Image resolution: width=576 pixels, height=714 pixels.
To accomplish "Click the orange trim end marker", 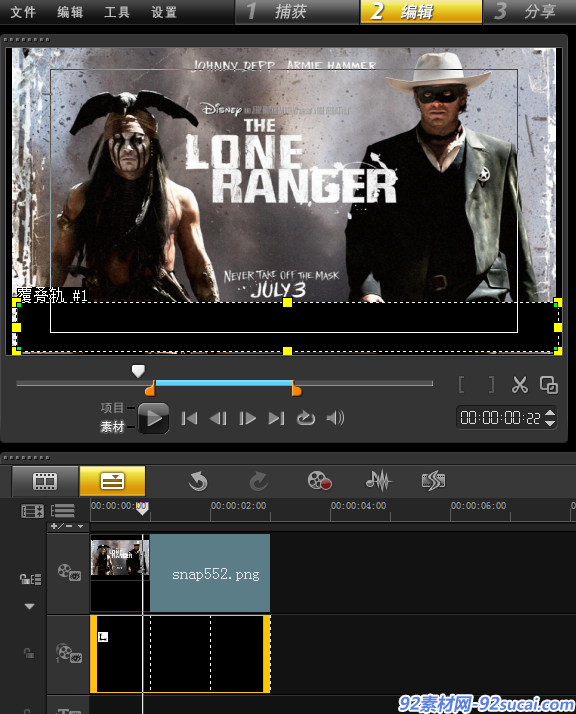I will (296, 388).
